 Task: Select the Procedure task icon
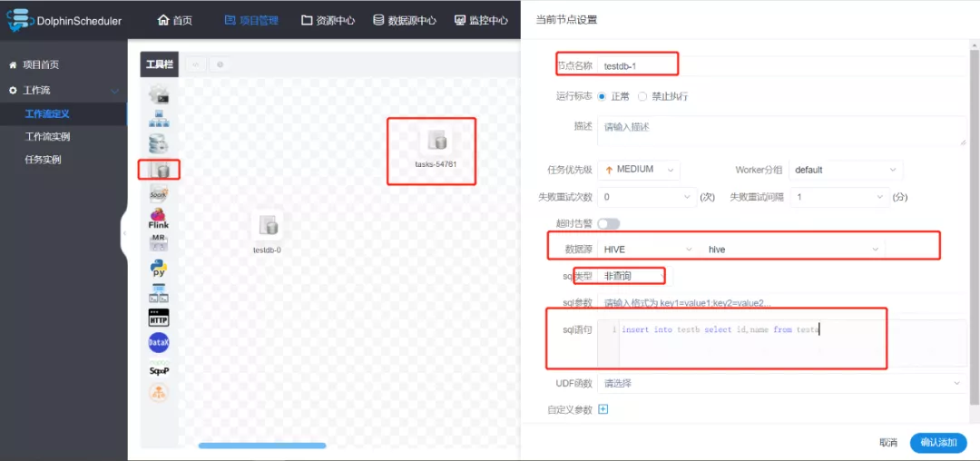[x=159, y=143]
